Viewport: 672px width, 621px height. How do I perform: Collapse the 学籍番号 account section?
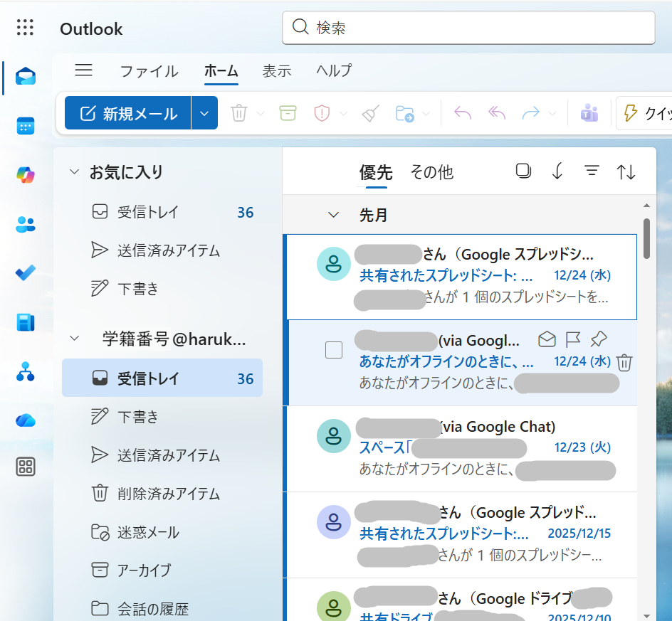tap(74, 339)
